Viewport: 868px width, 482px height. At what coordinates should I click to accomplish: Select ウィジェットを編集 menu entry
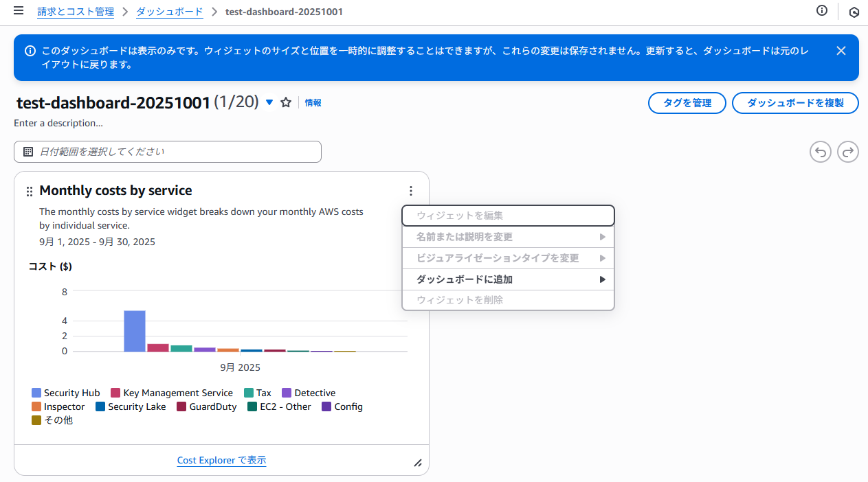pyautogui.click(x=508, y=216)
